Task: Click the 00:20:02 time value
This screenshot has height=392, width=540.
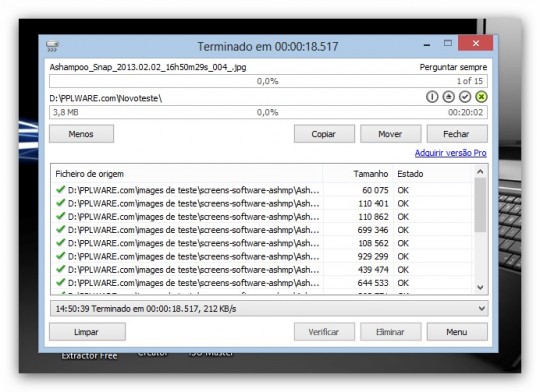Action: click(x=466, y=112)
